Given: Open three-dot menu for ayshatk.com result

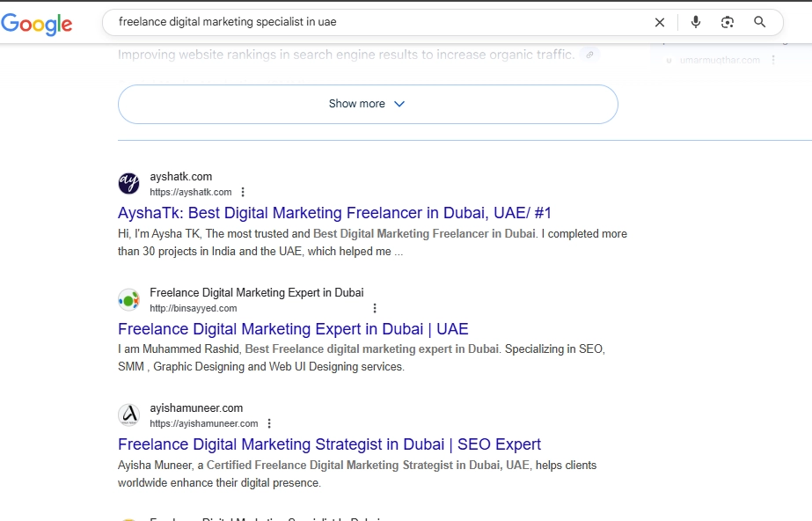Looking at the screenshot, I should (242, 192).
